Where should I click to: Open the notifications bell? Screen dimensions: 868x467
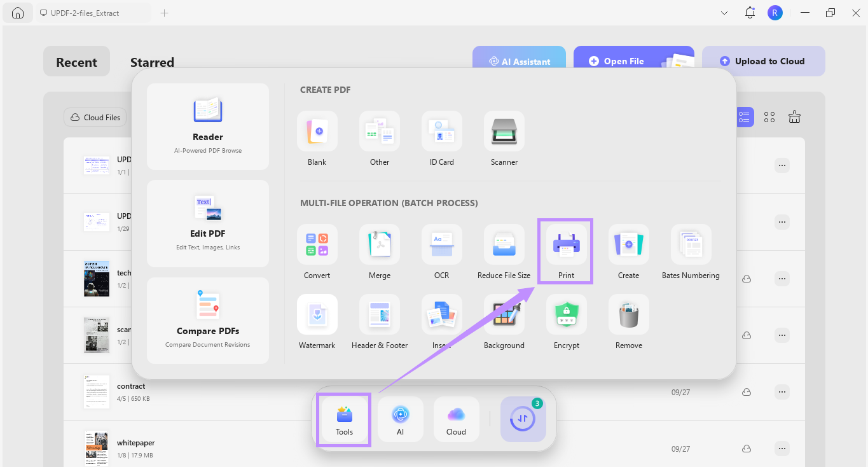750,13
